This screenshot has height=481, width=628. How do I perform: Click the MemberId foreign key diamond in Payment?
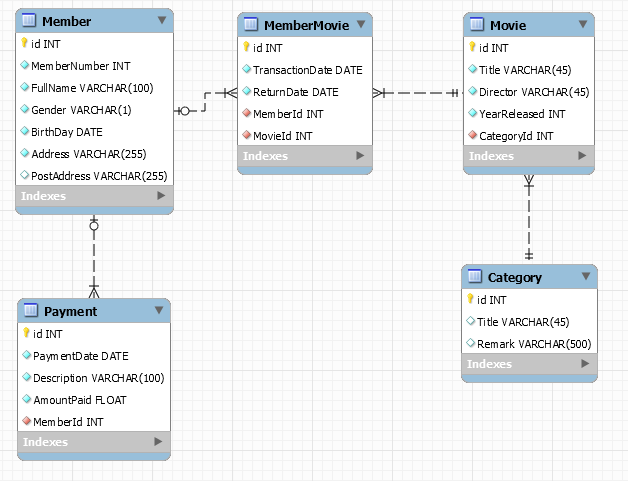tap(25, 422)
